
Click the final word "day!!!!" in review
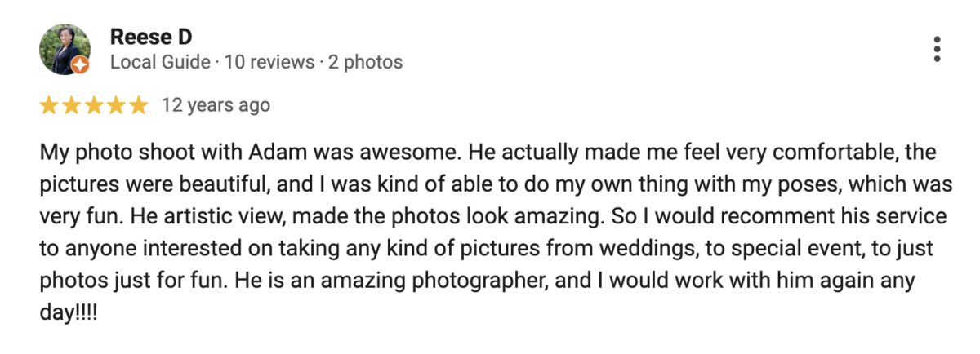68,312
